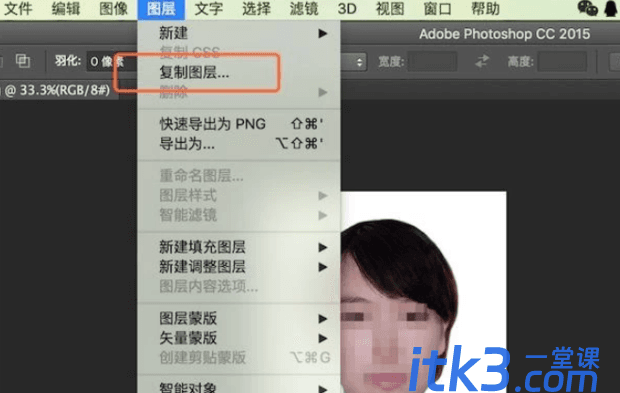Screen dimensions: 620x393
Task: Select the document tab at 33.3%(RGB/8#)
Action: 58,90
